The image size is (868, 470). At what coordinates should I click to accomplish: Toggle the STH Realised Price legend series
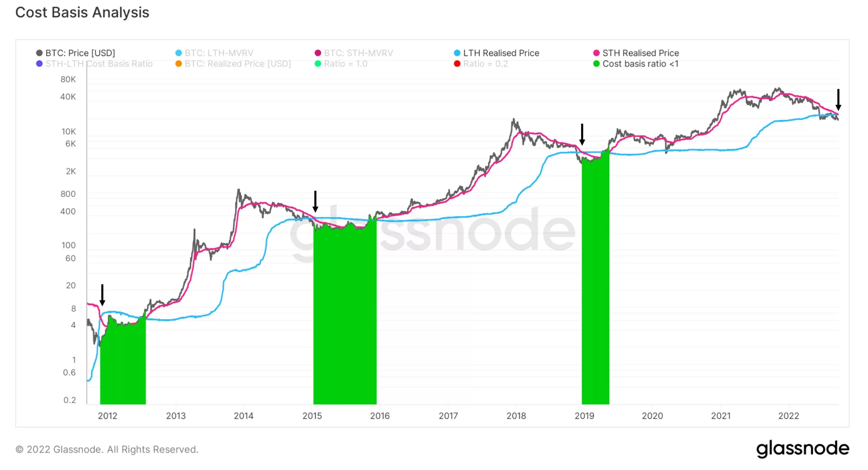click(x=640, y=53)
